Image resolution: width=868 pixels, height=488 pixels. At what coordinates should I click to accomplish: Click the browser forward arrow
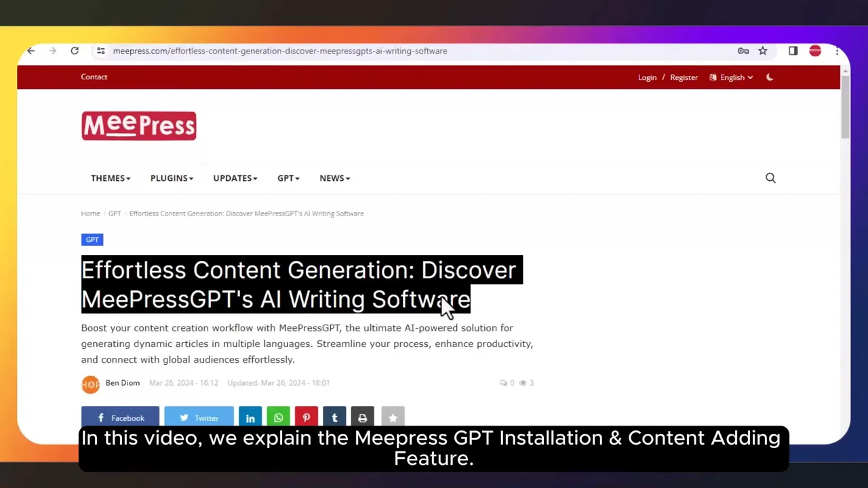coord(53,51)
